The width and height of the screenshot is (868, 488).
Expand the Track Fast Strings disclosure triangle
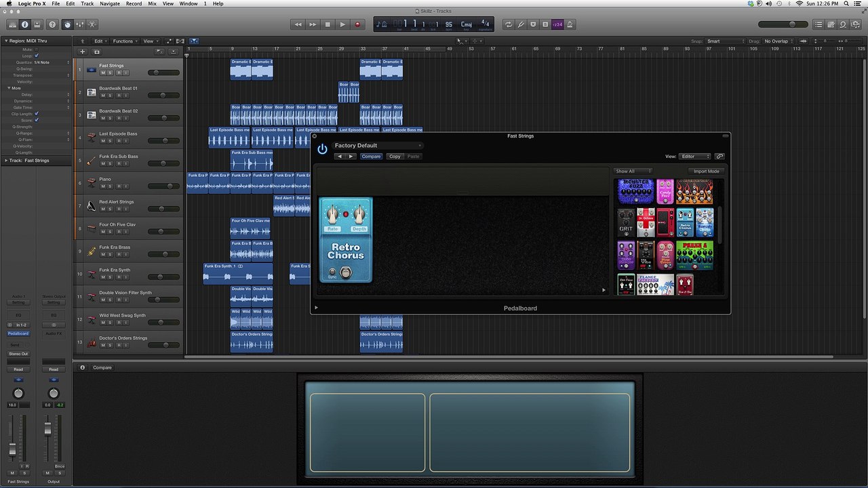[5, 161]
